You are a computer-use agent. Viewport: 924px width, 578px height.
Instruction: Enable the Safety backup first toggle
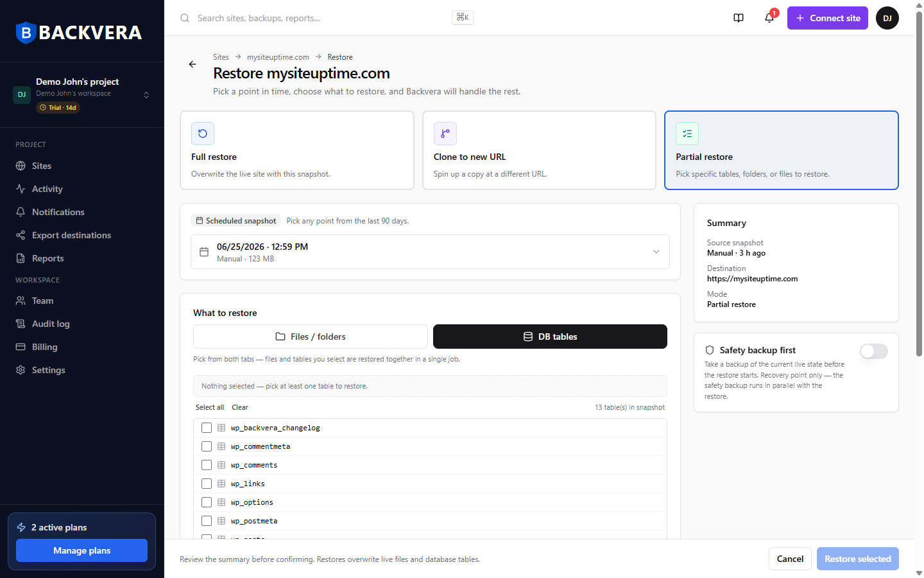[x=874, y=351]
